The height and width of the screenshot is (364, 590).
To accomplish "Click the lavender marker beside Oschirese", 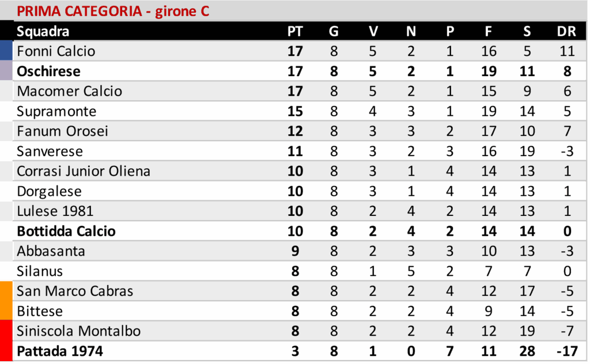I will (x=6, y=71).
